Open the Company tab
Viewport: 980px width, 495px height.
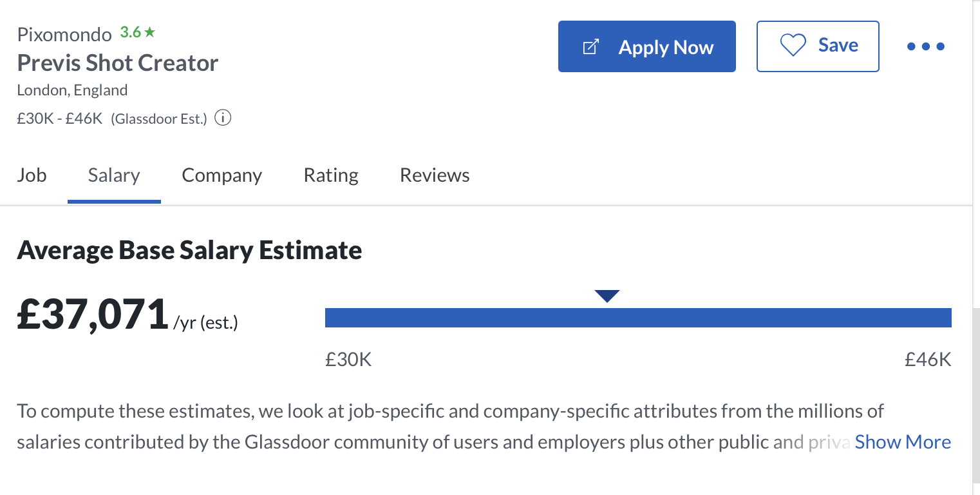tap(221, 175)
